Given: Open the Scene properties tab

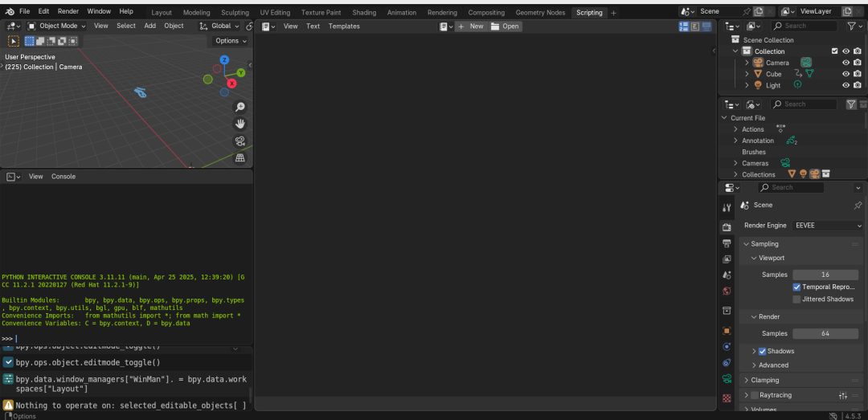Looking at the screenshot, I should [x=727, y=275].
